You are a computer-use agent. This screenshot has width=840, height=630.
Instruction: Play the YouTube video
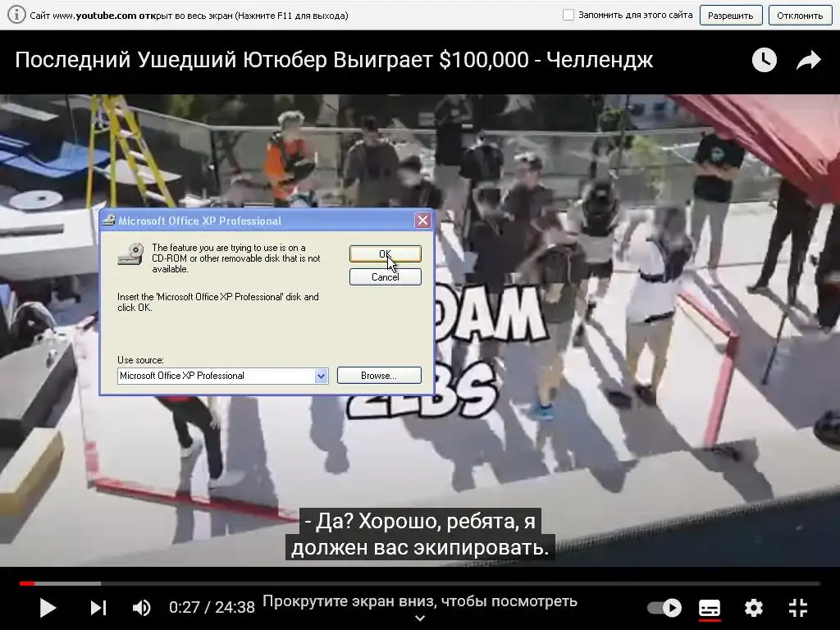[x=48, y=608]
